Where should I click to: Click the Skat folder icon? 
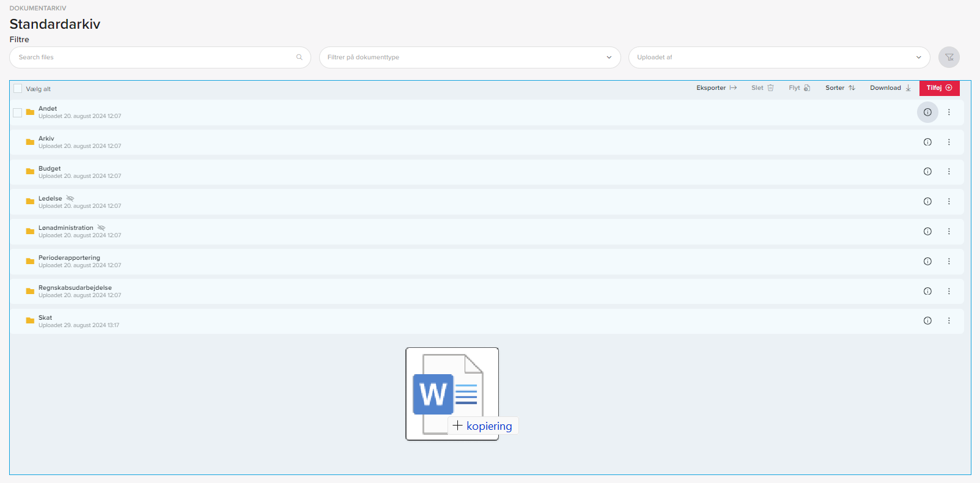(30, 321)
